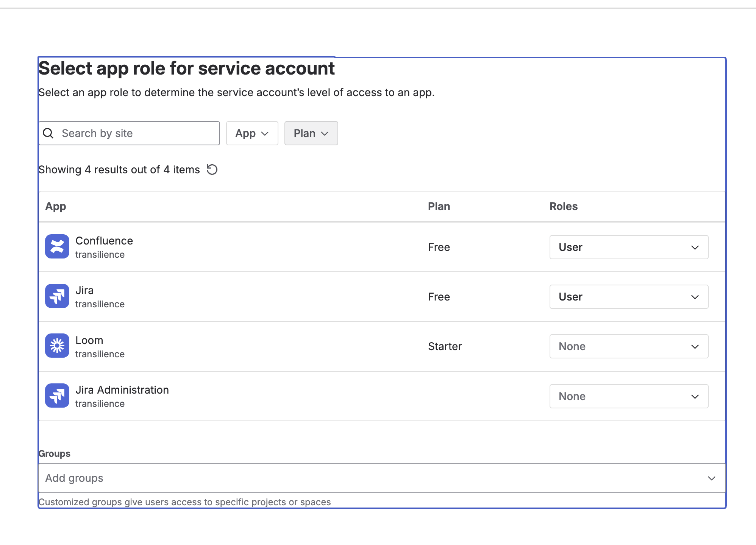Click the Roles column header
The image size is (756, 545).
(x=563, y=206)
